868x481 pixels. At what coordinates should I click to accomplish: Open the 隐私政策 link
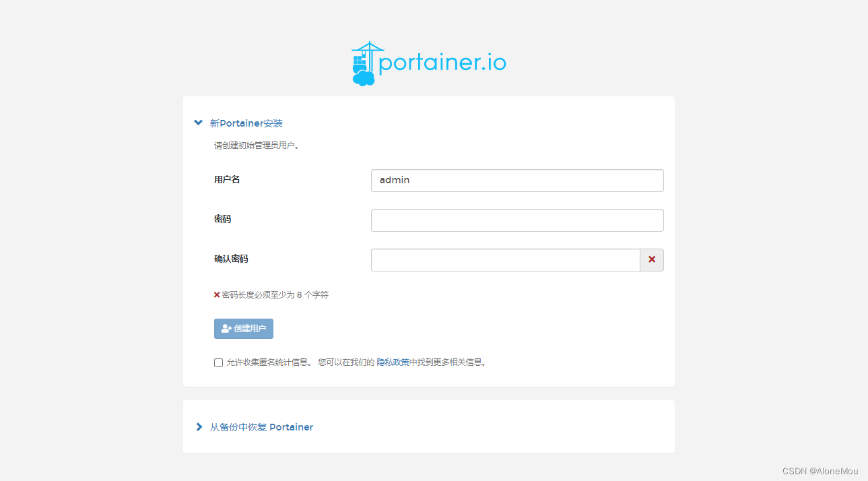click(x=393, y=362)
